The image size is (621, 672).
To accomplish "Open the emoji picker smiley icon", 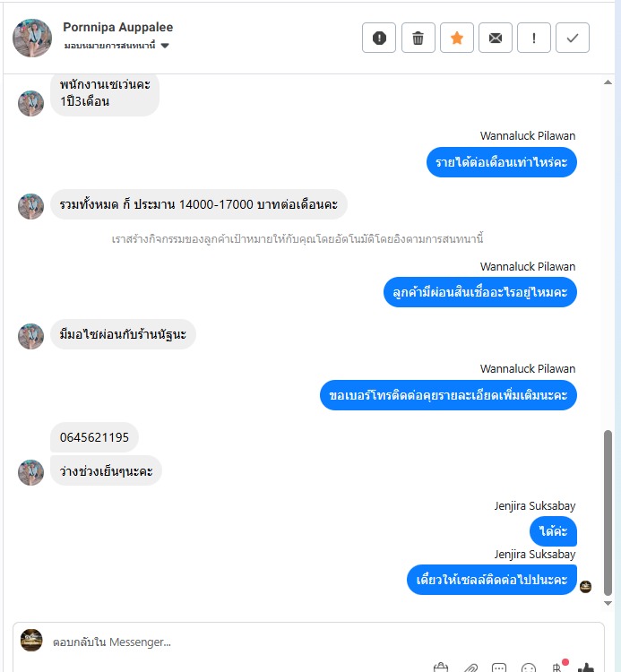I will click(529, 668).
